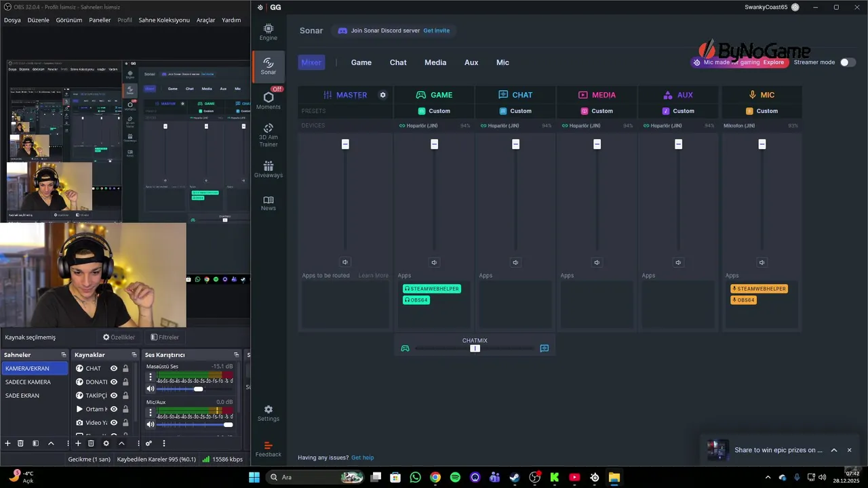Mute the Aux channel speaker icon
Screen dimensions: 868x488
click(x=679, y=262)
